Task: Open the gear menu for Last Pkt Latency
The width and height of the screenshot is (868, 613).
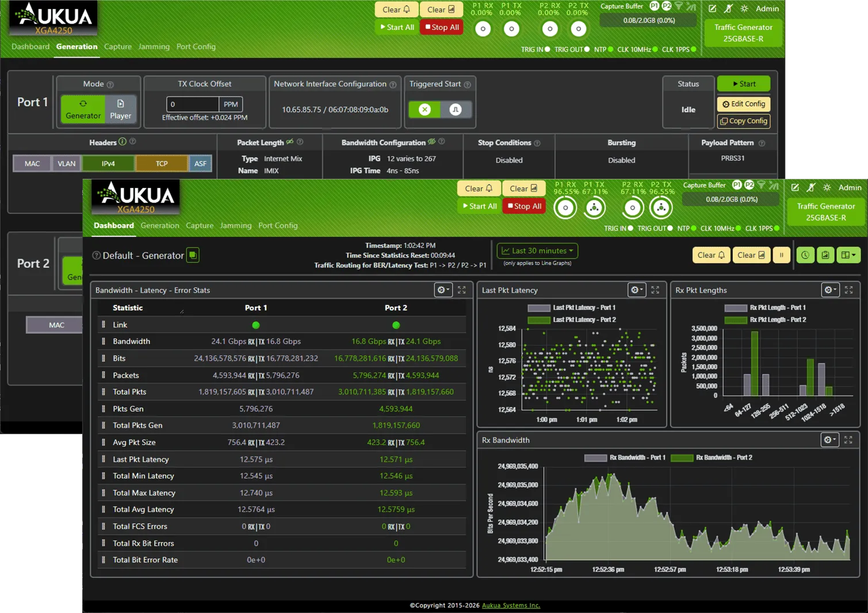Action: pyautogui.click(x=636, y=290)
